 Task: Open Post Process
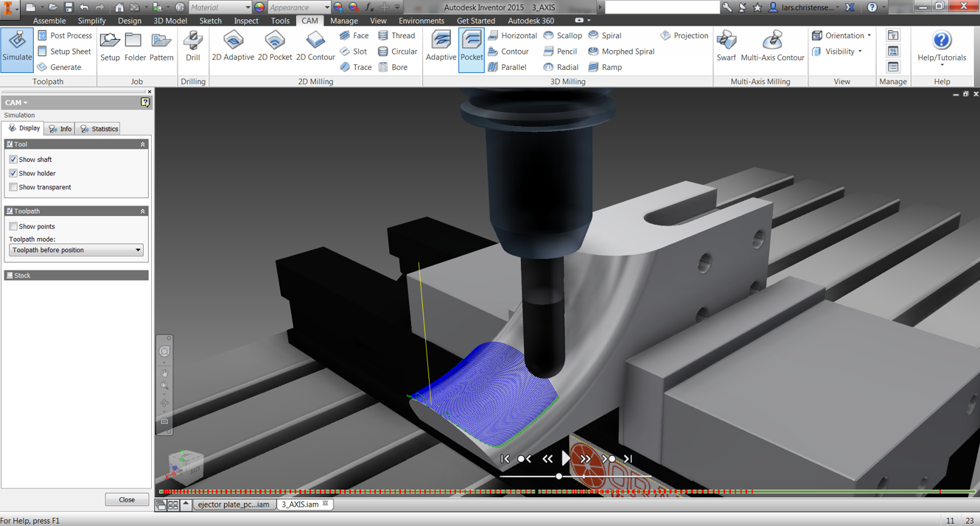point(65,35)
